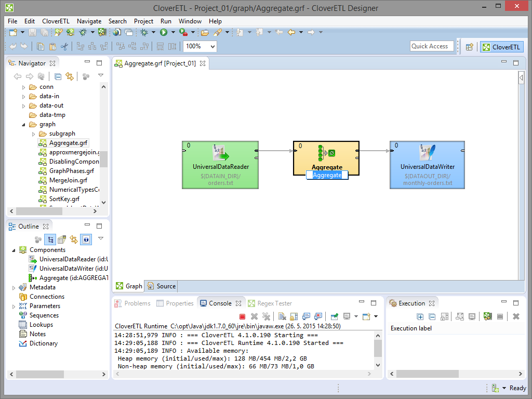Screen dimensions: 532x399
Task: Open the 100% zoom dropdown
Action: (x=212, y=46)
